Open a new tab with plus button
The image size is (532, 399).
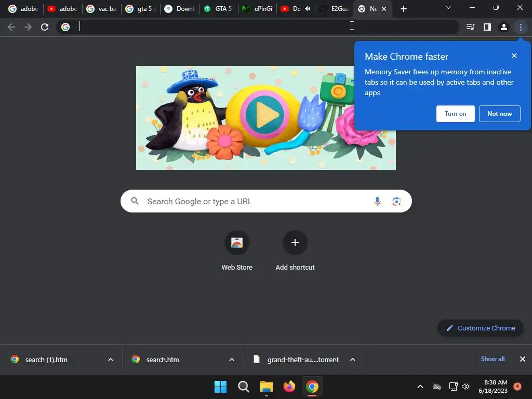403,9
